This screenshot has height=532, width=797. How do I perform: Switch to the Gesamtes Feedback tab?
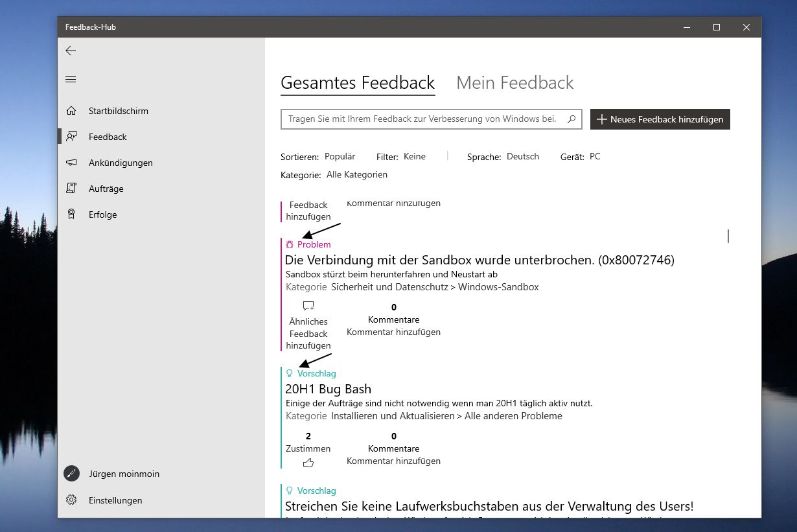click(x=358, y=83)
